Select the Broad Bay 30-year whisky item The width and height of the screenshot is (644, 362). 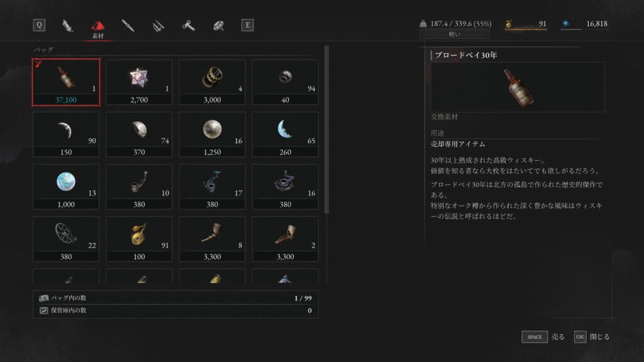click(x=65, y=82)
